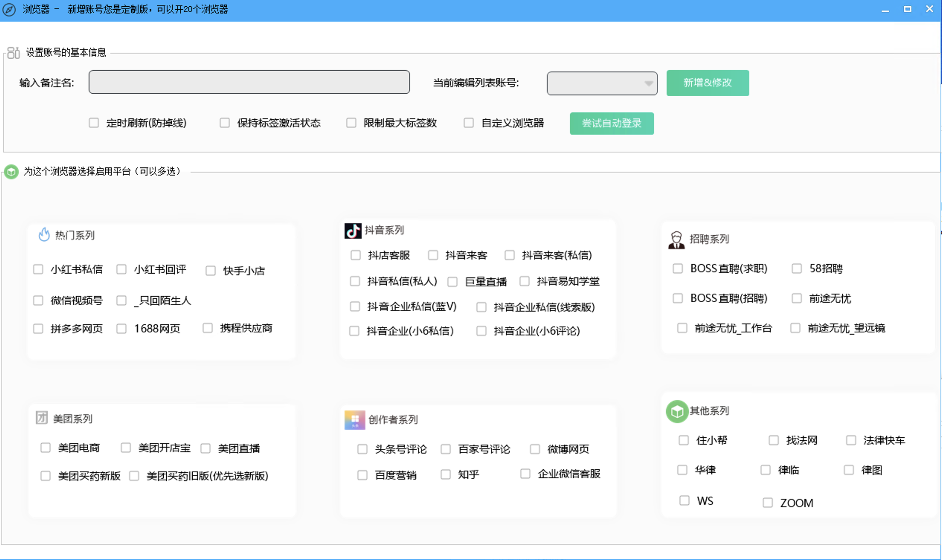
Task: Enable the WS checkbox
Action: [685, 501]
